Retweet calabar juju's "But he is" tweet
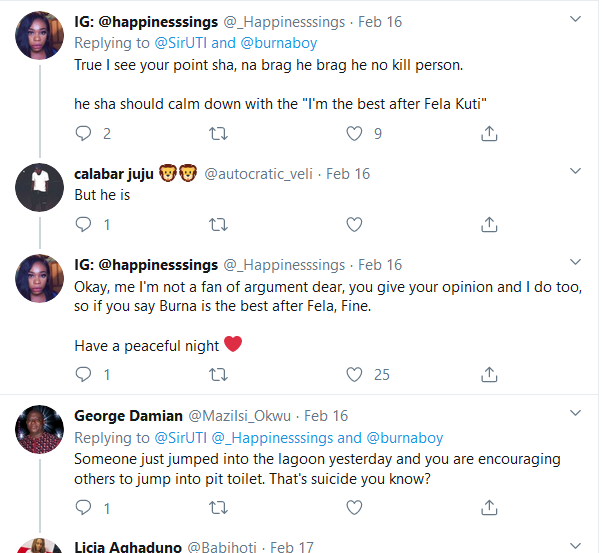 217,224
